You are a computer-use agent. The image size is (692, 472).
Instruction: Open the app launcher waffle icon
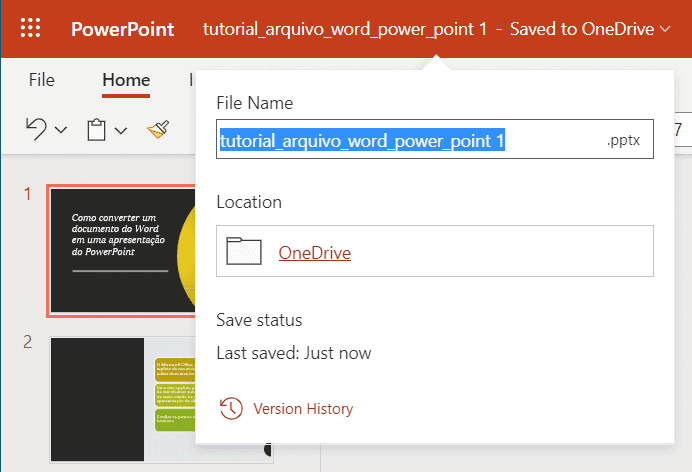pos(30,28)
